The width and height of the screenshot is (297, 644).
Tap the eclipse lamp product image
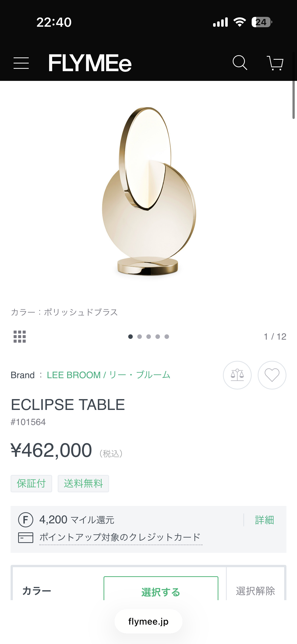tap(149, 191)
